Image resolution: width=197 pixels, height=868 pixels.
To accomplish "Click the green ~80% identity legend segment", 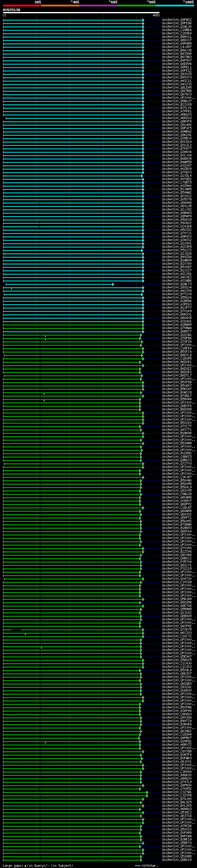I will 137,6.
